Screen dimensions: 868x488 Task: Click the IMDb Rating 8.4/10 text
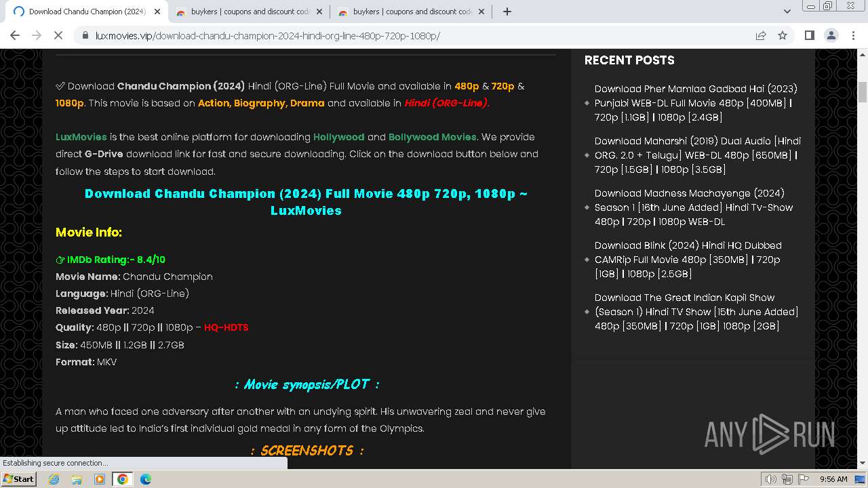(x=111, y=260)
